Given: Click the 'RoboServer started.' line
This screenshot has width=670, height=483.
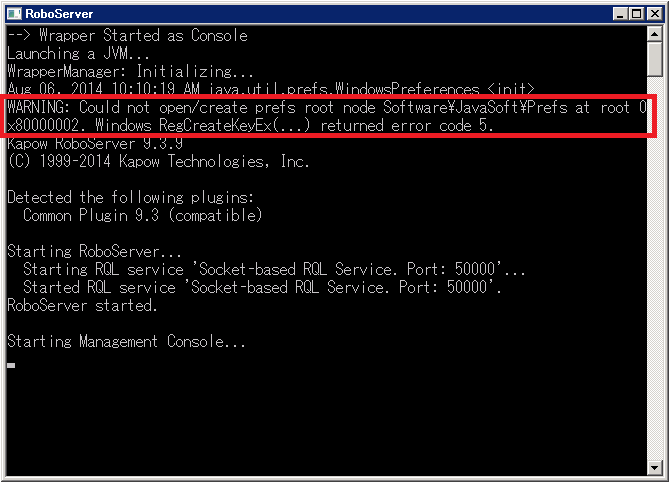Looking at the screenshot, I should (82, 305).
